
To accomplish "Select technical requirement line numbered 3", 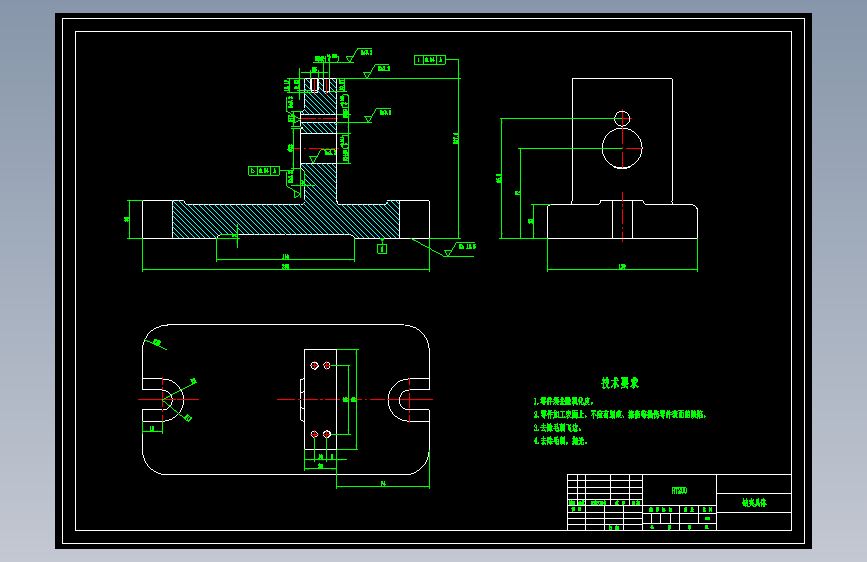I will tap(557, 428).
